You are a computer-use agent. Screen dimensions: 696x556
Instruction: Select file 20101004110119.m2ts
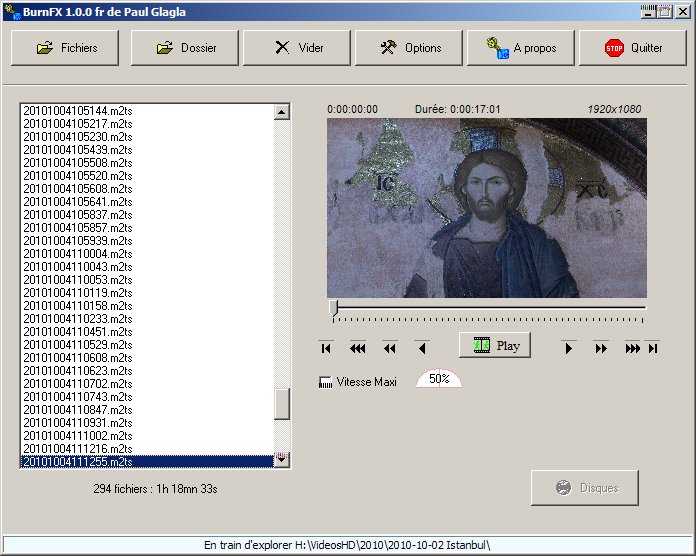[147, 293]
